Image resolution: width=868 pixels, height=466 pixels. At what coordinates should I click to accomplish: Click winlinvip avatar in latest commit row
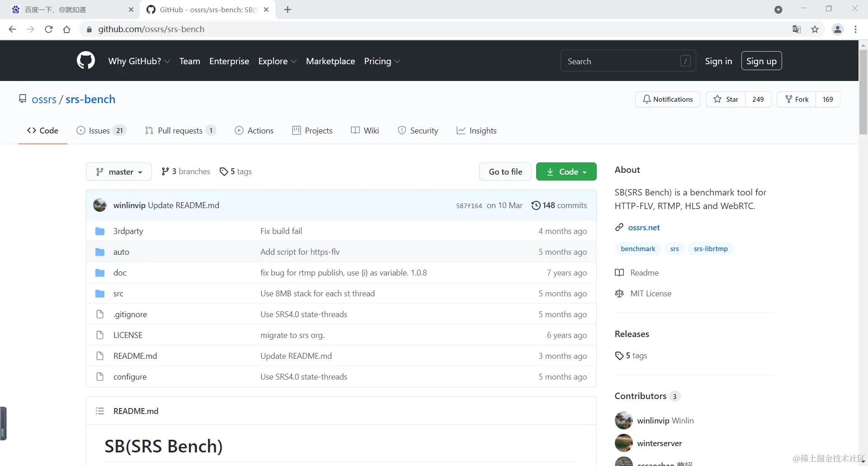pos(100,205)
